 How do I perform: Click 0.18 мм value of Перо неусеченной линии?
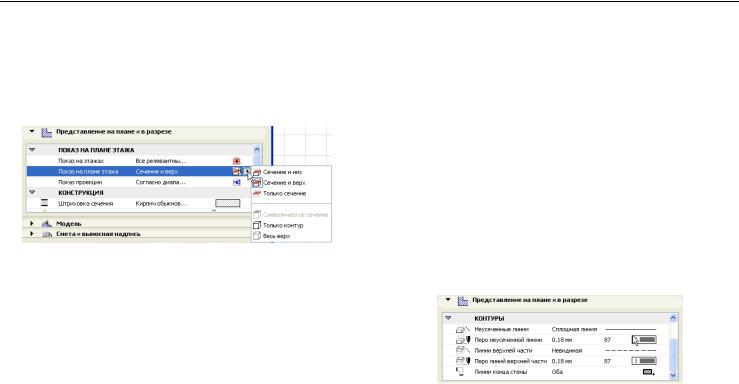pyautogui.click(x=562, y=340)
